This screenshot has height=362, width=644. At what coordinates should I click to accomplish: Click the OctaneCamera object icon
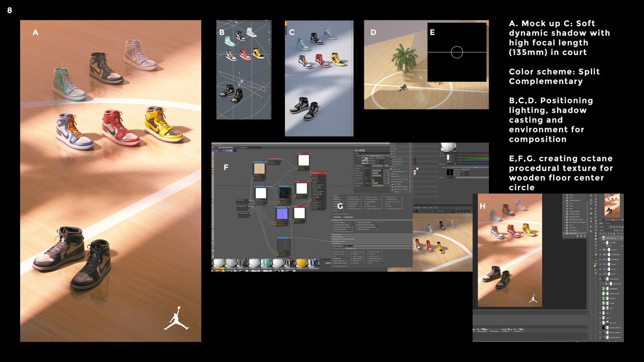391,159
